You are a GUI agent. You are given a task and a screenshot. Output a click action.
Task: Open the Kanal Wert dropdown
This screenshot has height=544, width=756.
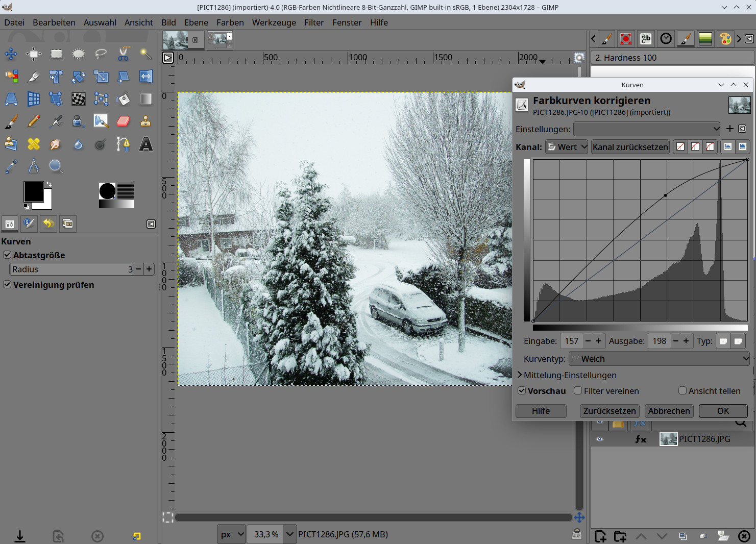coord(567,147)
